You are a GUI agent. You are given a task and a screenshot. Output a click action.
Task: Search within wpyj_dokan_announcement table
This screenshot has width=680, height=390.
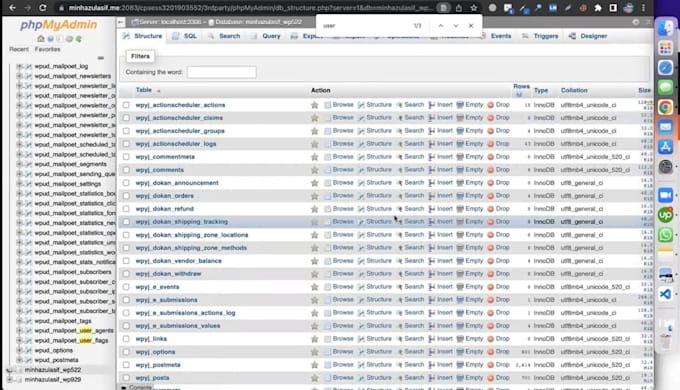pos(410,183)
